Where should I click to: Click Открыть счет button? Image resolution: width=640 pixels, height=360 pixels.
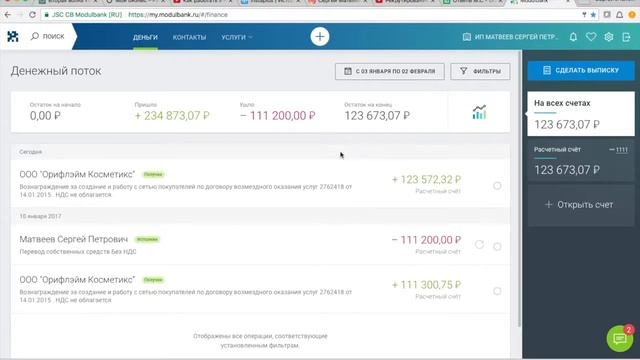coord(581,204)
